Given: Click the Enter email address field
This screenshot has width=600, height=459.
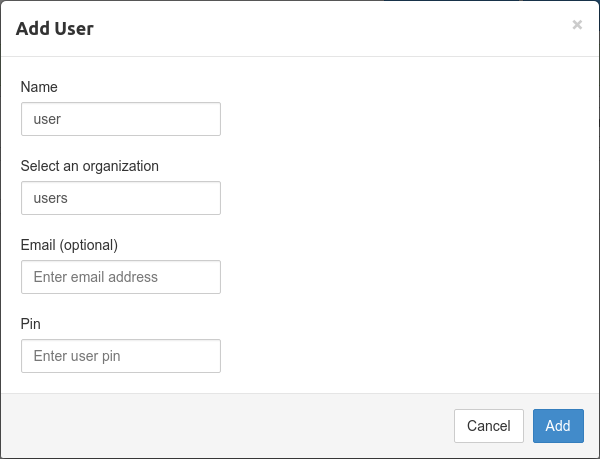Looking at the screenshot, I should point(121,277).
